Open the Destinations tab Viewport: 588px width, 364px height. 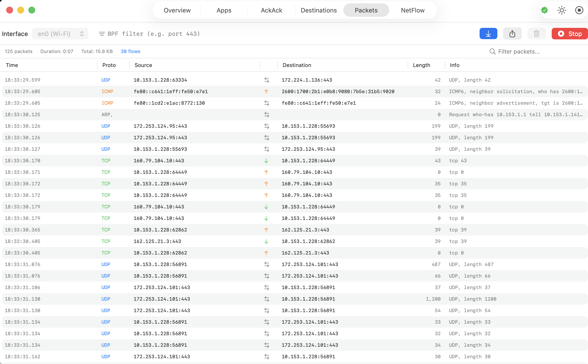tap(319, 10)
